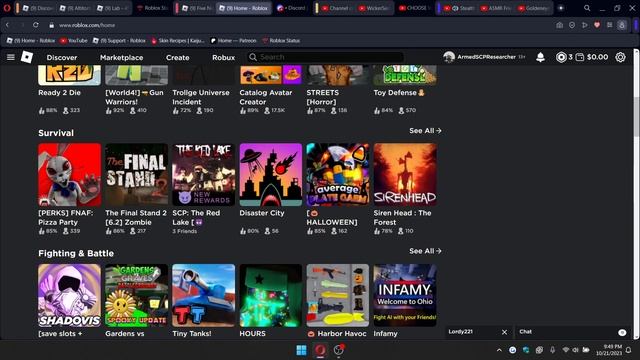The height and width of the screenshot is (360, 640).
Task: Open the Marketplace menu item
Action: click(x=122, y=58)
